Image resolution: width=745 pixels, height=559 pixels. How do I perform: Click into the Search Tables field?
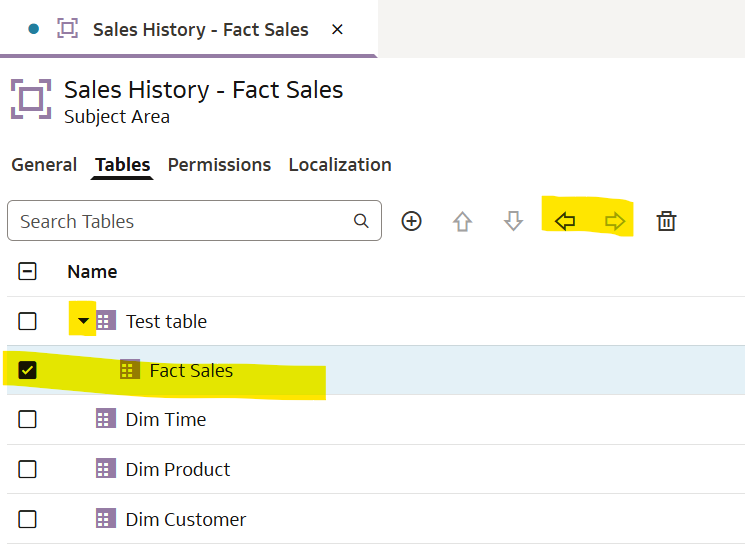click(180, 221)
